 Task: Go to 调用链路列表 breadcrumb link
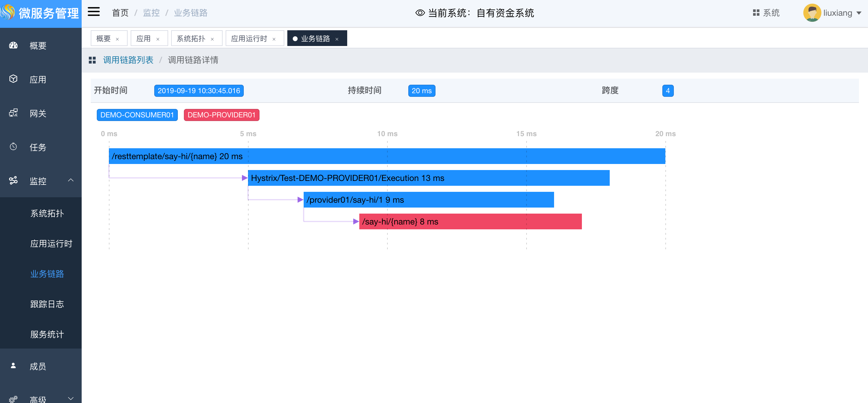128,60
